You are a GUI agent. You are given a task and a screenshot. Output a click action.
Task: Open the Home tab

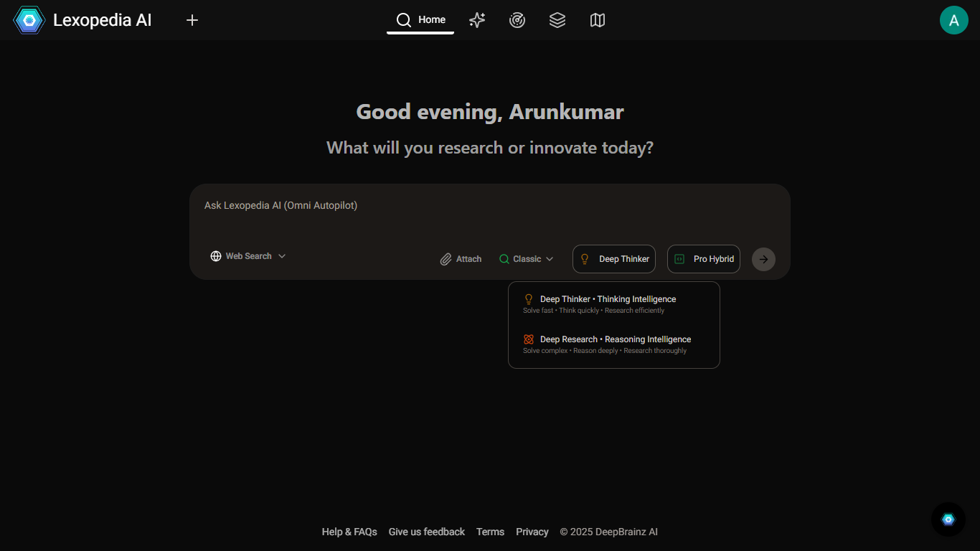[420, 20]
